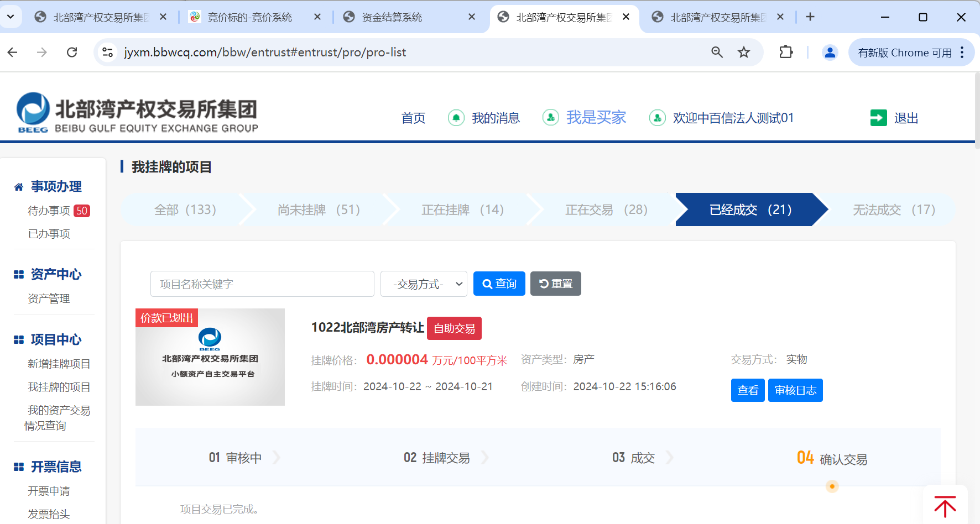Image resolution: width=980 pixels, height=524 pixels.
Task: Switch to the last 北部湾产权交易所 tab
Action: (718, 17)
